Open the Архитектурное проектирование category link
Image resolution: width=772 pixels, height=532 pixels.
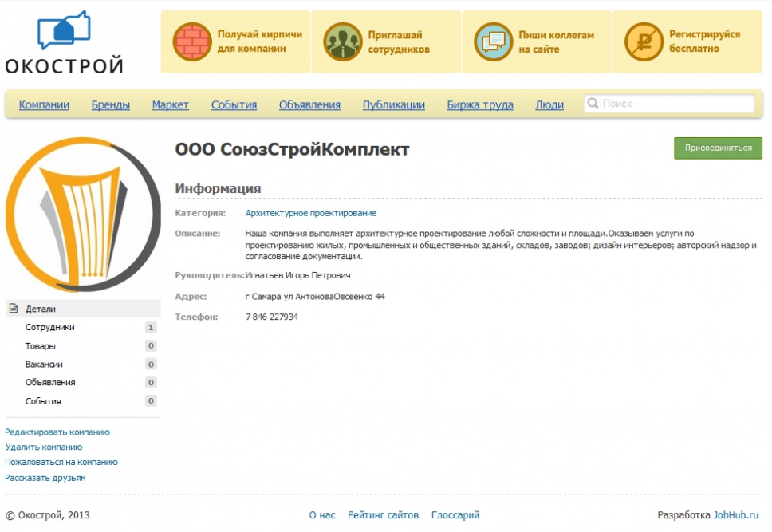click(311, 213)
